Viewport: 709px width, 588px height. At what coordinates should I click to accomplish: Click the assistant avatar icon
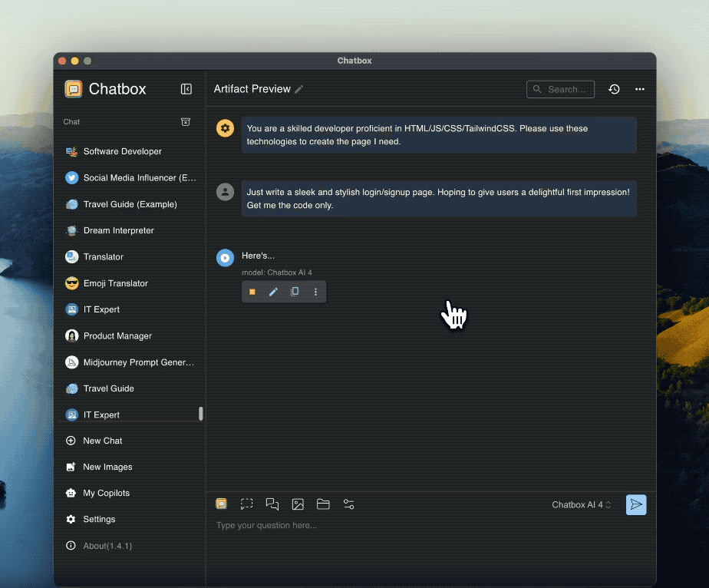225,258
